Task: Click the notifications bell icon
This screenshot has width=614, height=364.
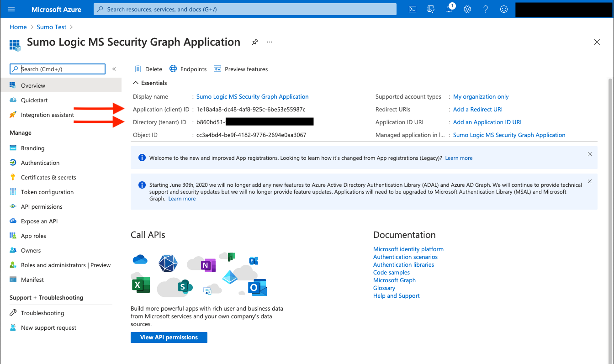Action: pos(449,9)
